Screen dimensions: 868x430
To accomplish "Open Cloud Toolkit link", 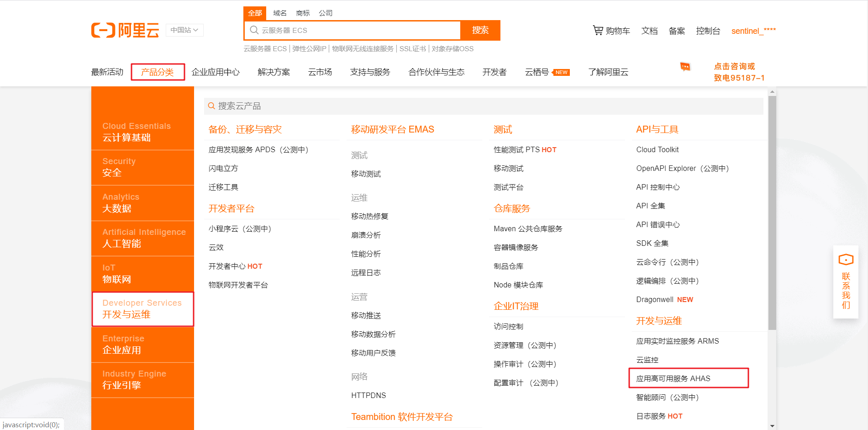I will [x=658, y=149].
